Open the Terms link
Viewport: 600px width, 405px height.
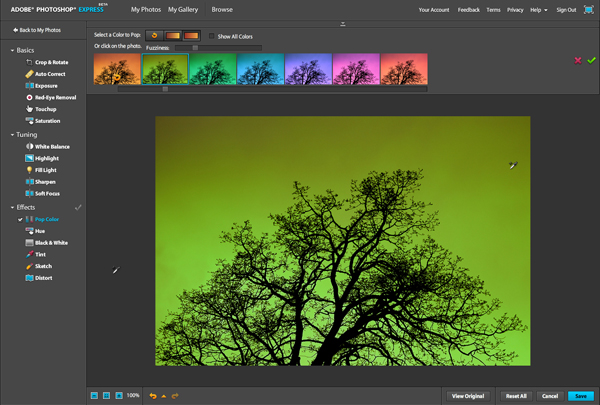[x=493, y=10]
